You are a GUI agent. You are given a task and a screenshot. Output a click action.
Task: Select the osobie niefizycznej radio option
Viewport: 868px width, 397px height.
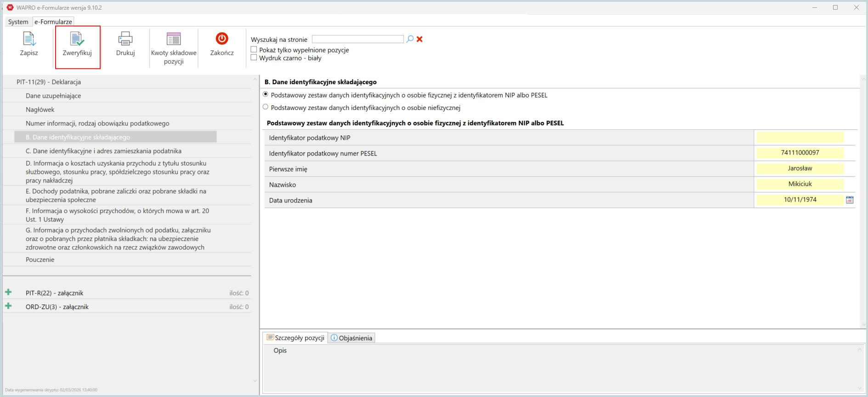(266, 107)
